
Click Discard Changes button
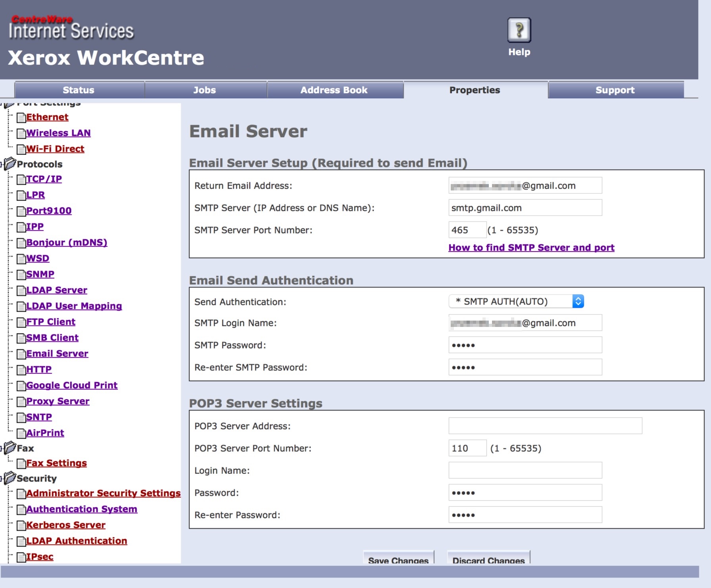(488, 557)
